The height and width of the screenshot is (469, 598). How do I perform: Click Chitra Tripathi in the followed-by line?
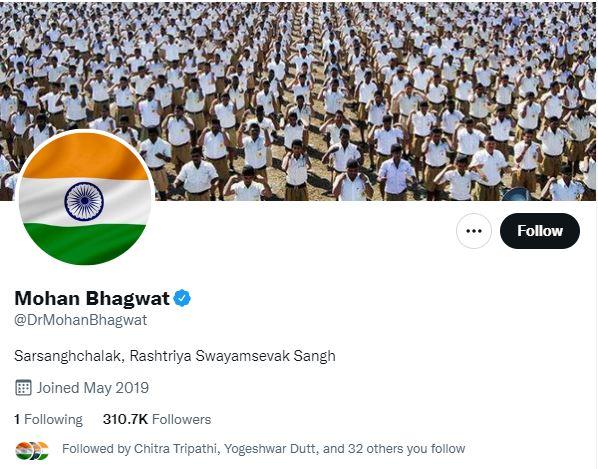175,449
